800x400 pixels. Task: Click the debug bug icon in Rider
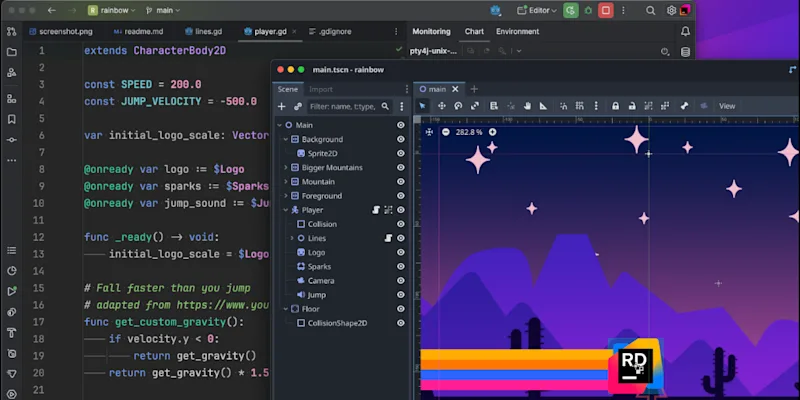588,10
